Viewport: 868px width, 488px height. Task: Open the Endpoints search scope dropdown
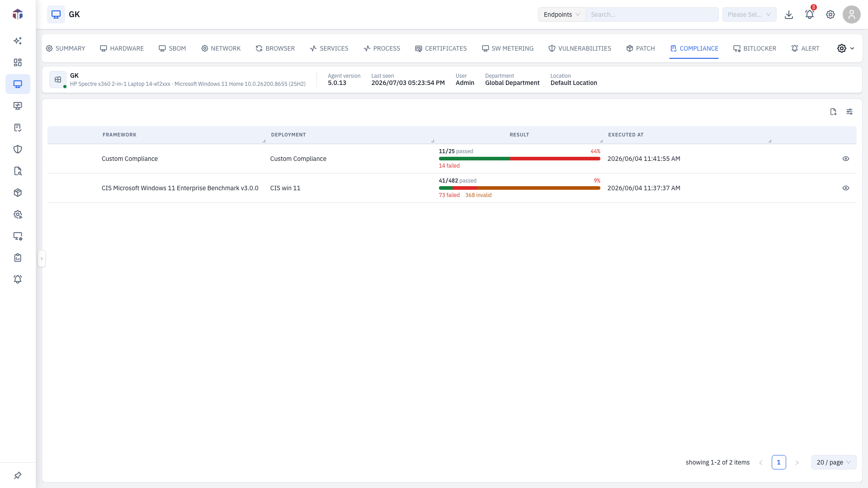click(x=562, y=14)
